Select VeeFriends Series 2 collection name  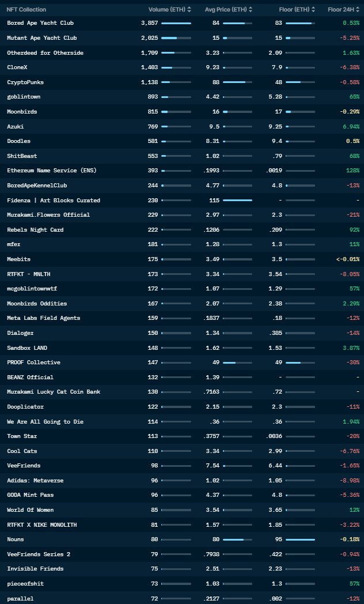click(x=39, y=554)
